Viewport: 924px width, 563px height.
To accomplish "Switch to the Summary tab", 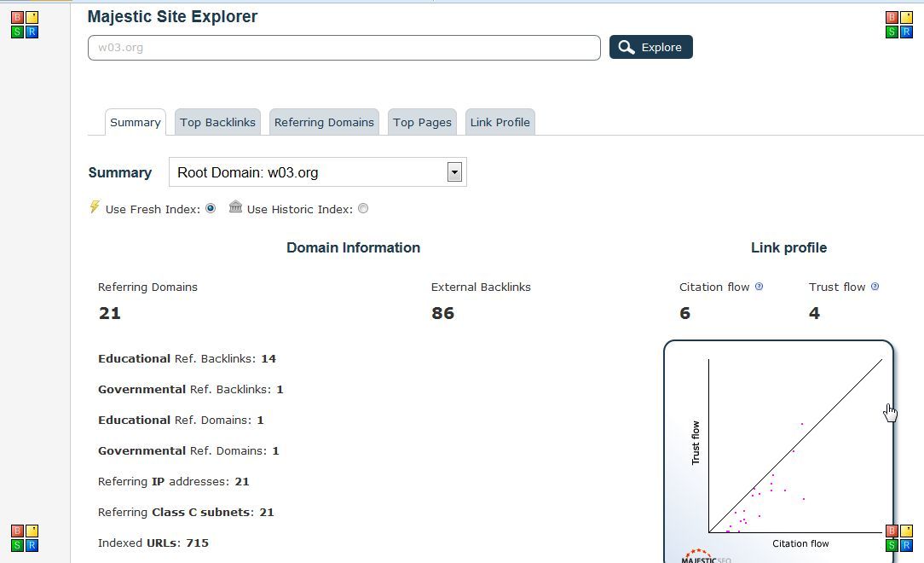I will [136, 122].
